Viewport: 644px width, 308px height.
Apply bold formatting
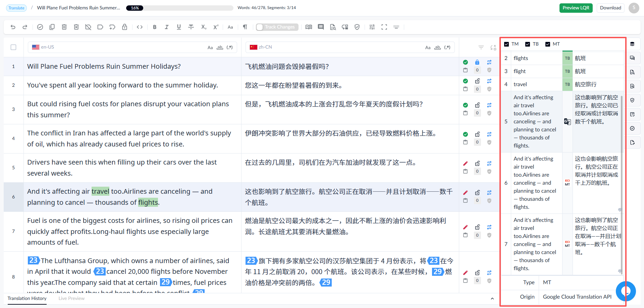tap(155, 27)
